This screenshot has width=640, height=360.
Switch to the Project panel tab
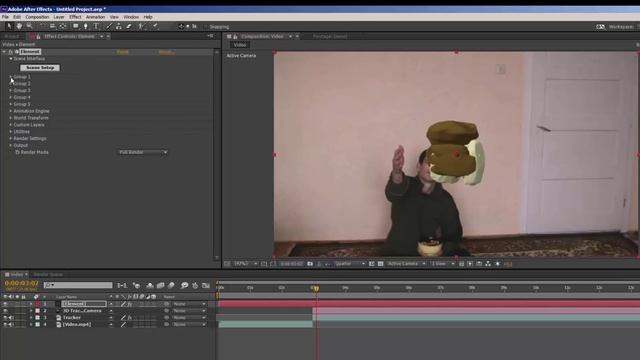click(12, 36)
